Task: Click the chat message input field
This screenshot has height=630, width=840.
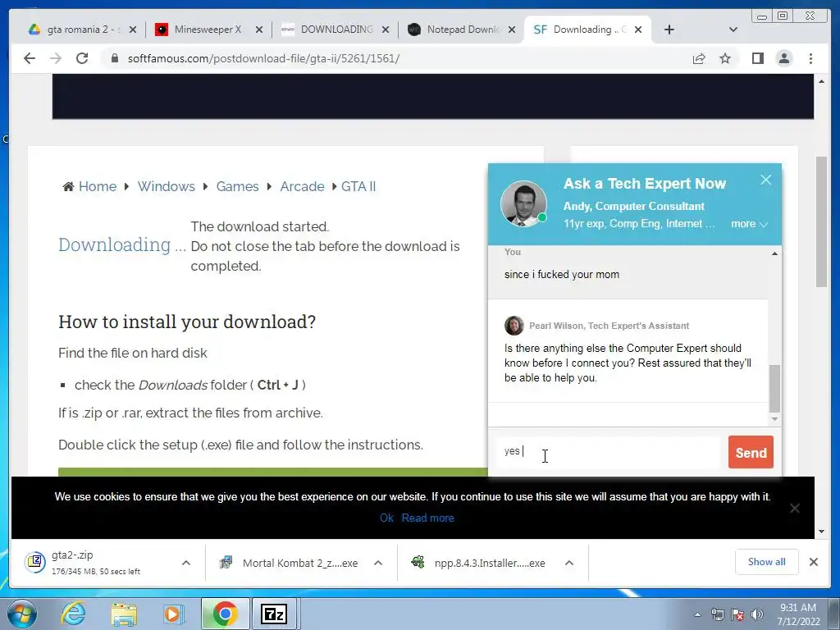Action: coord(609,452)
